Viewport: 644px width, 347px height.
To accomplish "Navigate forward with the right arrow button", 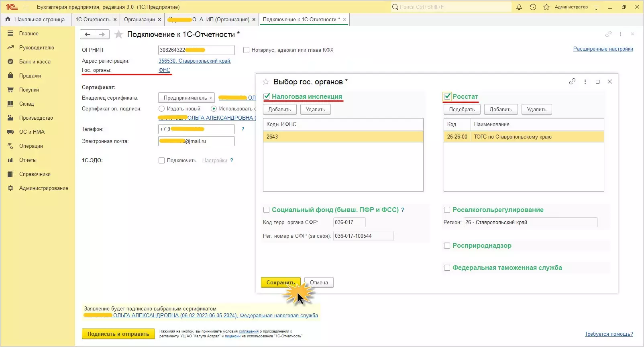I will (102, 35).
